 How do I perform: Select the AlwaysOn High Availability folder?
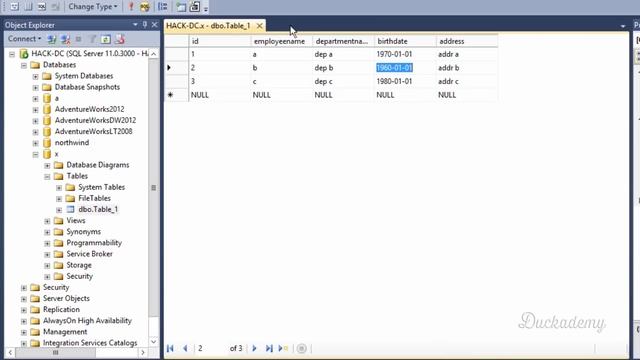click(87, 321)
